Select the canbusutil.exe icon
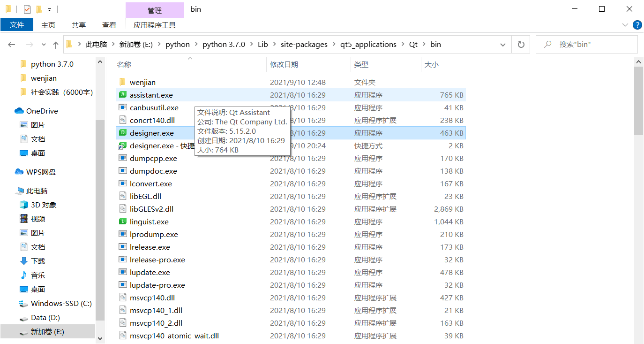The width and height of the screenshot is (644, 344). (x=123, y=107)
